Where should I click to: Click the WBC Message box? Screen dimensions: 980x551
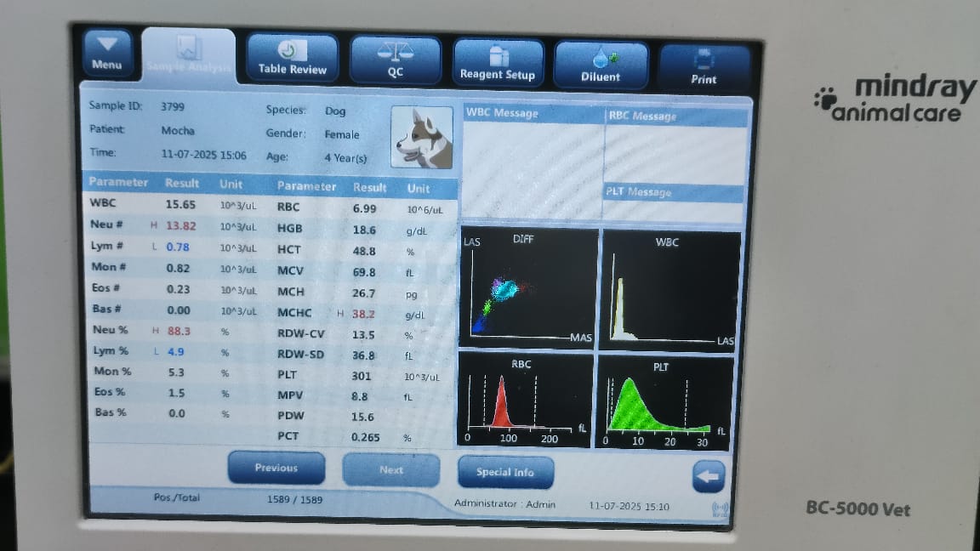point(532,157)
